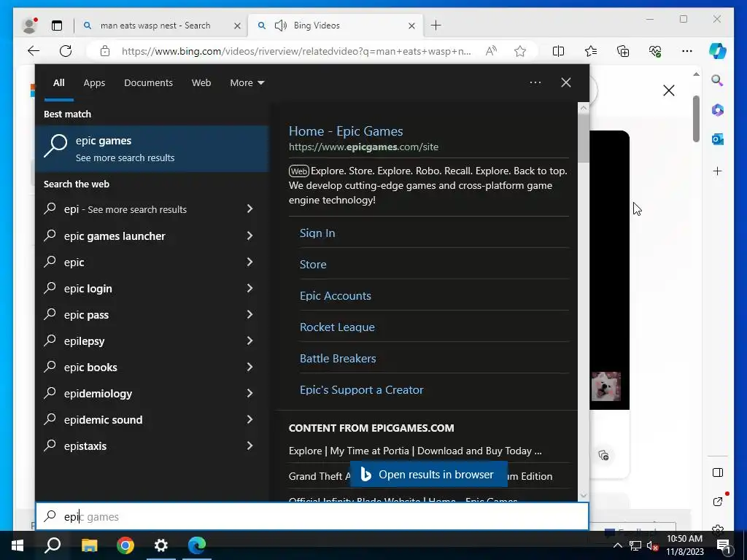Viewport: 747px width, 560px height.
Task: Open the Sign In link
Action: 317,233
